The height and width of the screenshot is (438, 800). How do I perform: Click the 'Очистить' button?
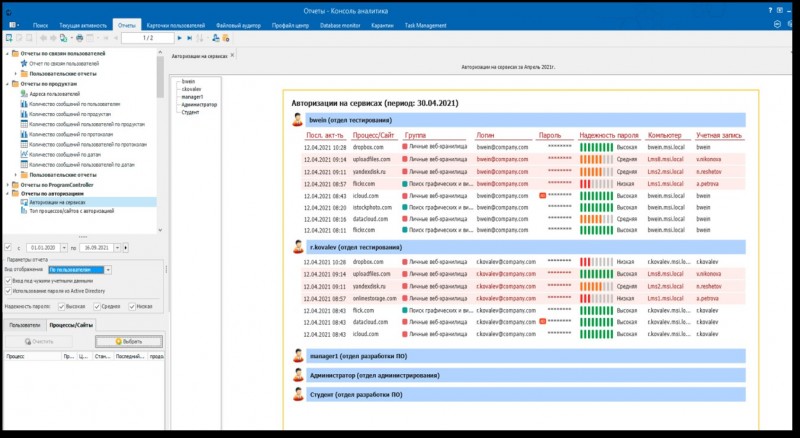[38, 341]
